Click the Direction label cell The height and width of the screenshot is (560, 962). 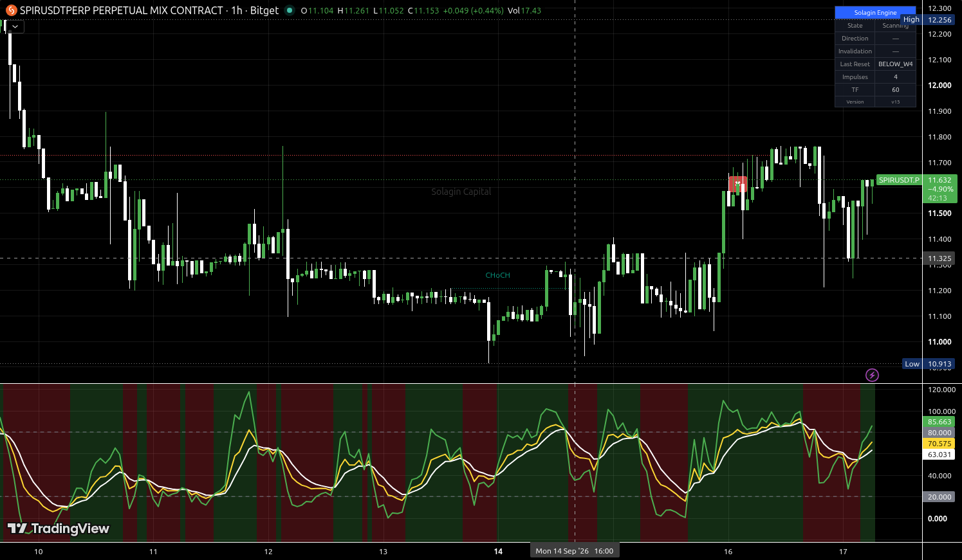855,39
